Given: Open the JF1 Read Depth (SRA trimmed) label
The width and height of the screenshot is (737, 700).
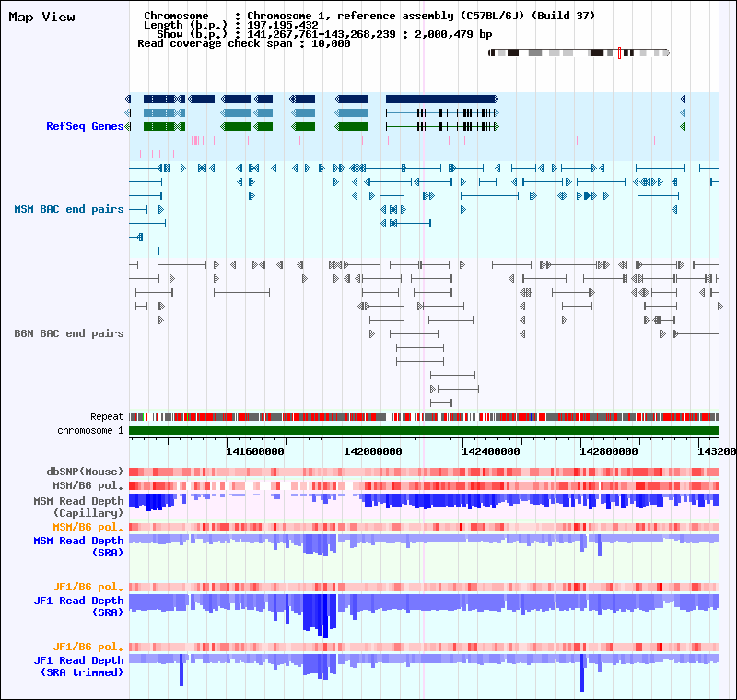Looking at the screenshot, I should point(78,666).
